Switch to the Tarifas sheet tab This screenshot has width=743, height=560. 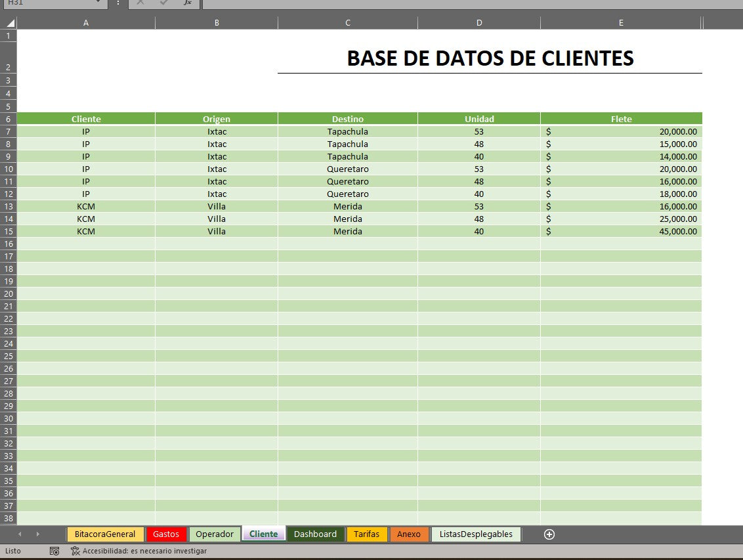pos(367,534)
